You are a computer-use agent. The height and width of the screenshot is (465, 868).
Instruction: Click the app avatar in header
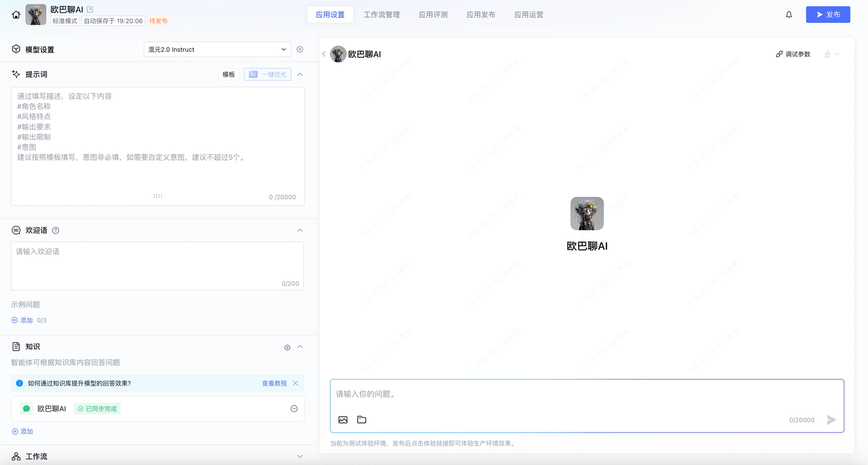(36, 14)
